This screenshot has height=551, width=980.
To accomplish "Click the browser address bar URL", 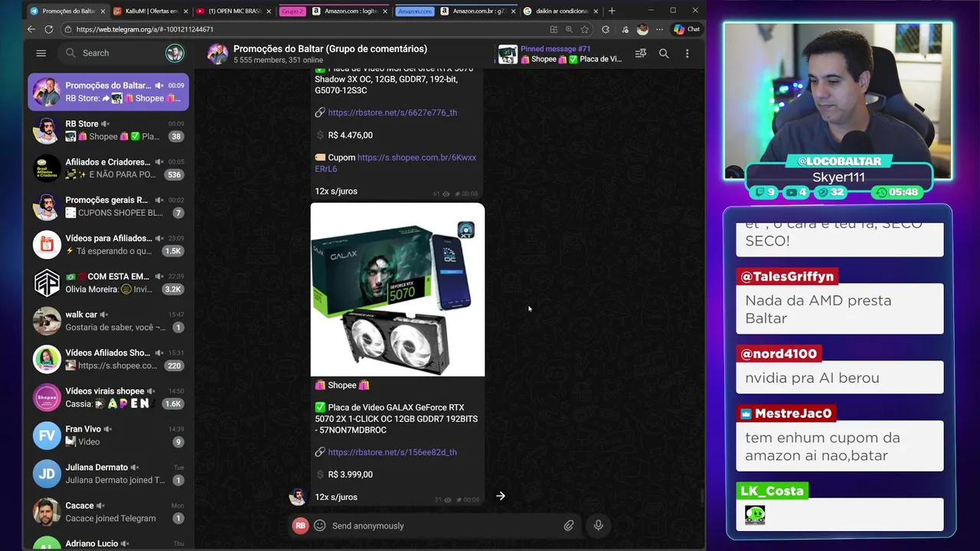I will [145, 29].
